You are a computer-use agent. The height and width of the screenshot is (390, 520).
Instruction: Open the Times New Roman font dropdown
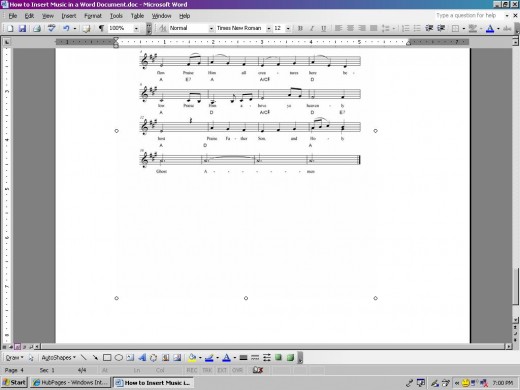point(268,28)
